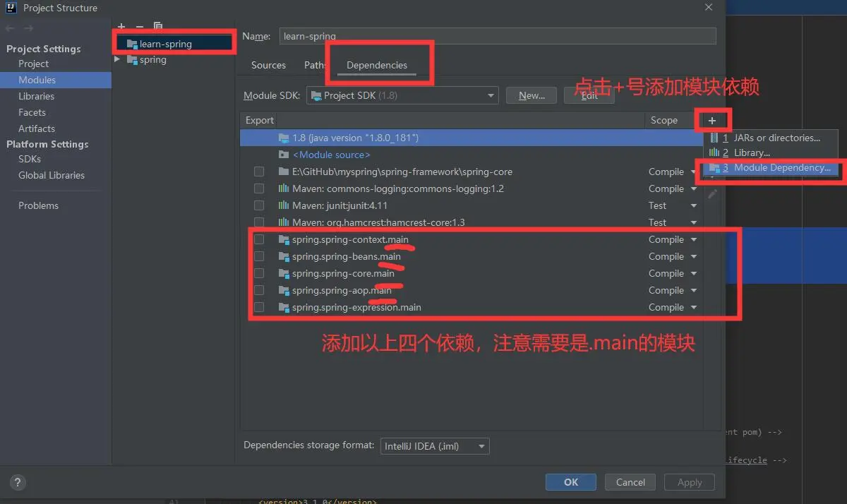Toggle export checkbox for spring-framework\spring-core path
Image resolution: width=847 pixels, height=504 pixels.
pos(259,172)
